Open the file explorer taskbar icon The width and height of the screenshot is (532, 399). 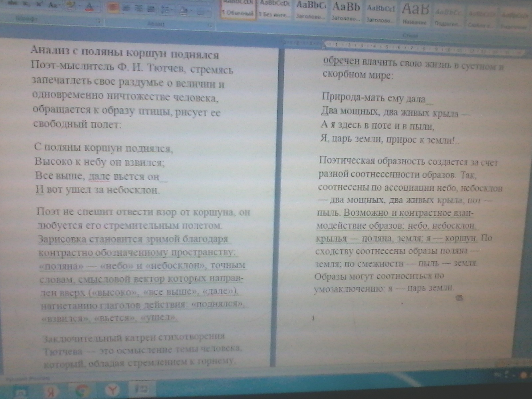[21, 391]
